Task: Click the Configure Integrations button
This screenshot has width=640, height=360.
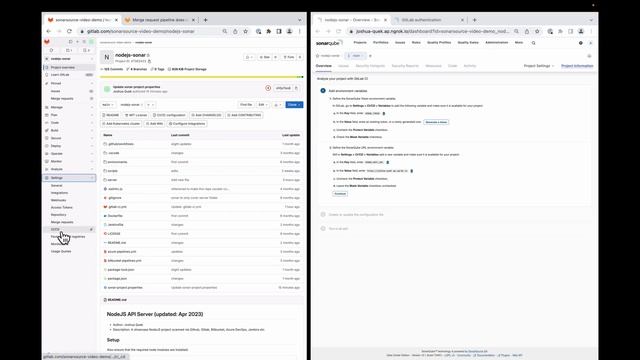Action: pyautogui.click(x=187, y=124)
